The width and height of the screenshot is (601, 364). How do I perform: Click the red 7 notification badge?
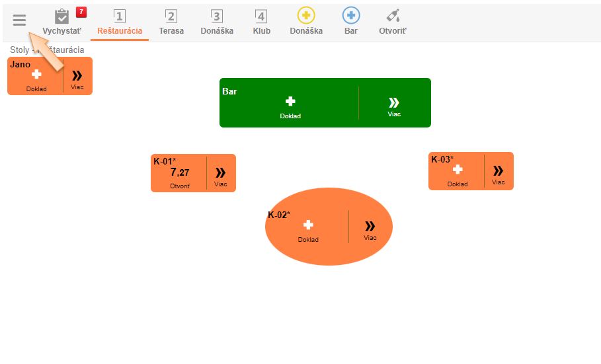point(81,12)
